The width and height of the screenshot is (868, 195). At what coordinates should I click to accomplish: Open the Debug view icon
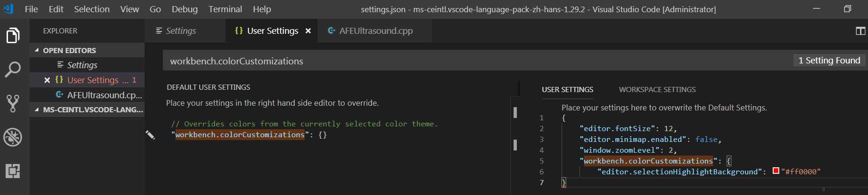[x=13, y=137]
